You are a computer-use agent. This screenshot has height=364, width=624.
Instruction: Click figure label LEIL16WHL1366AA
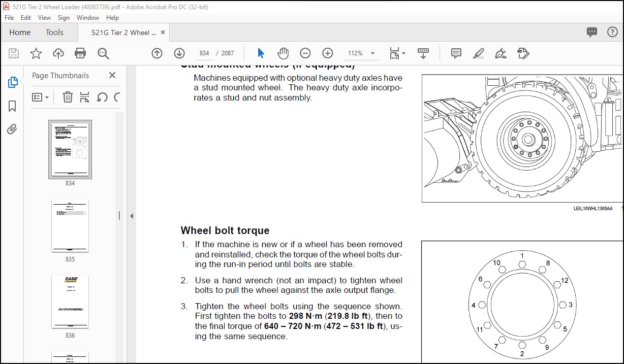593,209
